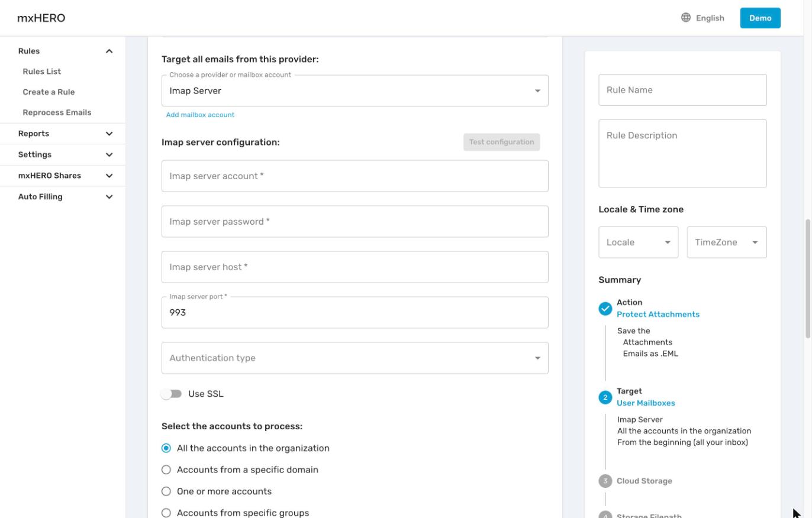
Task: Select One or more accounts option
Action: pyautogui.click(x=166, y=491)
